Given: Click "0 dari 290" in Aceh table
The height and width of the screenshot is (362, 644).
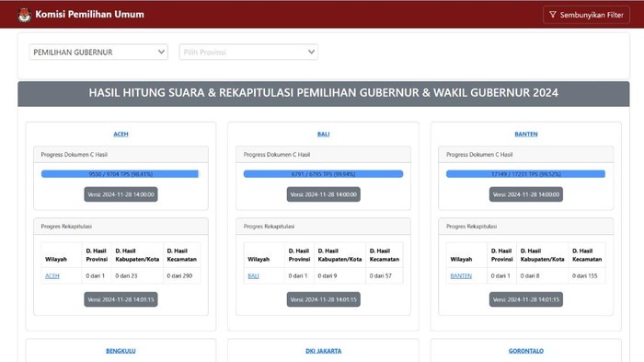Looking at the screenshot, I should point(179,276).
